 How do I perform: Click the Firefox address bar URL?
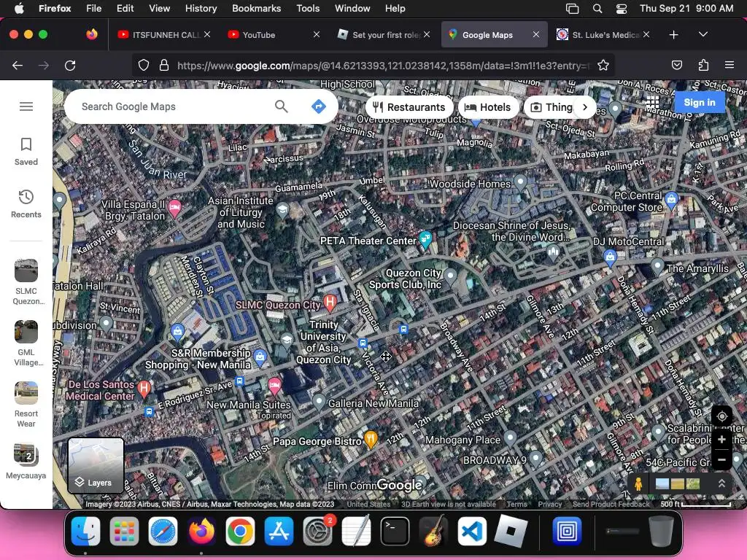pyautogui.click(x=384, y=65)
